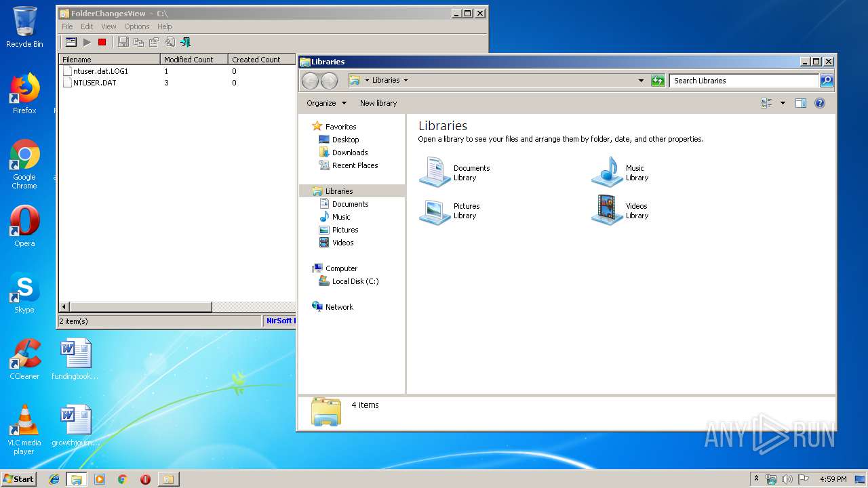
Task: Select the Firefox desktop shortcut
Action: [24, 94]
